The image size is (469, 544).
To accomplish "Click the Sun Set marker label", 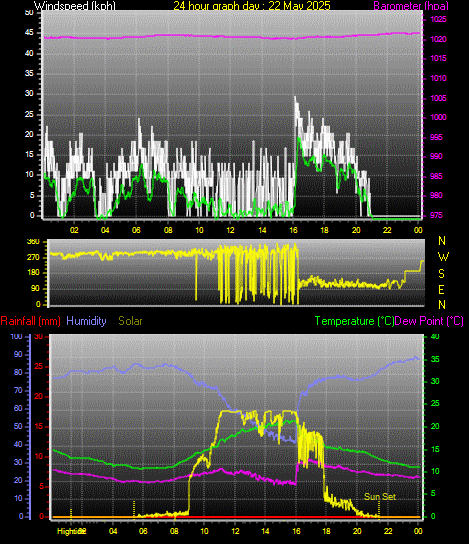I will click(x=380, y=497).
